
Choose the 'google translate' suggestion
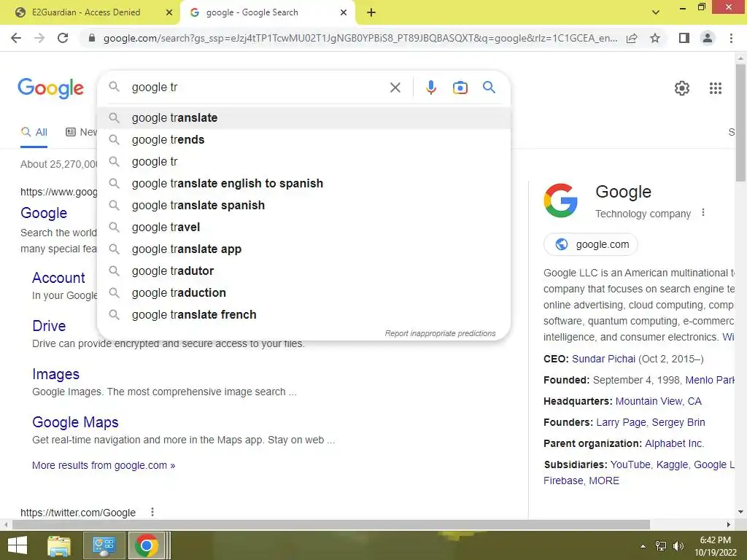click(x=303, y=117)
